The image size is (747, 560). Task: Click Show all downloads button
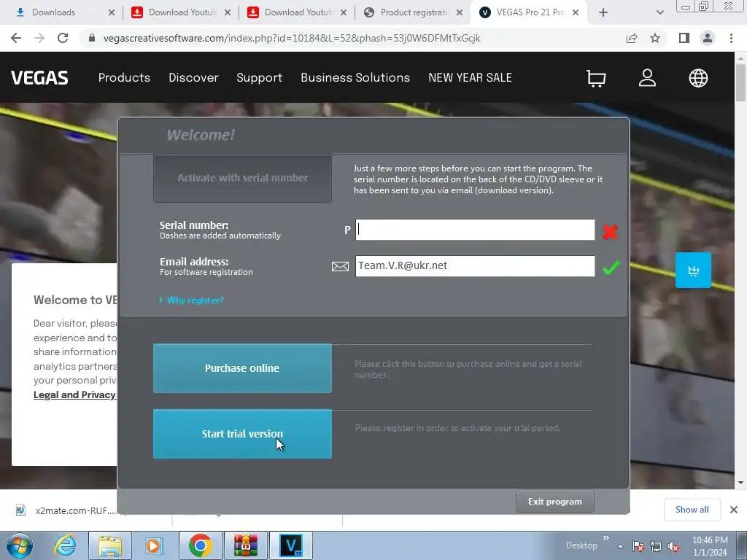point(692,510)
